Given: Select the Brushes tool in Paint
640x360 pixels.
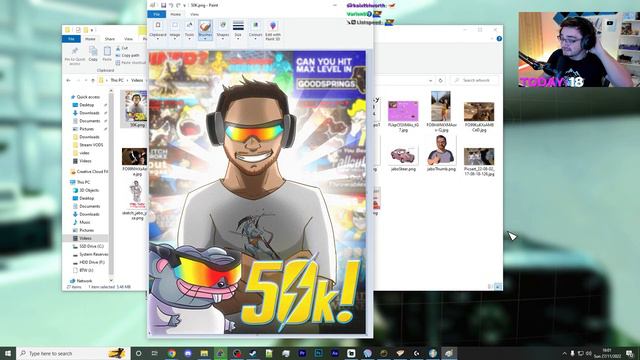Looking at the screenshot, I should [205, 30].
